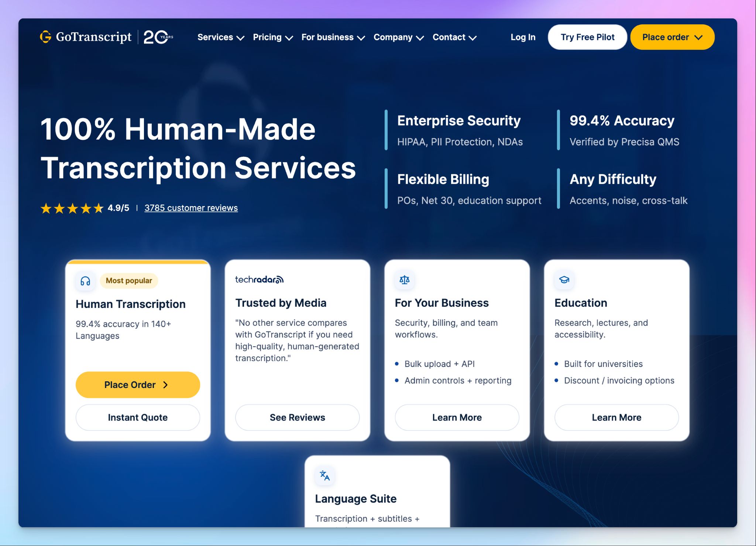Click the Admin controls + reporting bullet
This screenshot has height=546, width=756.
click(458, 381)
